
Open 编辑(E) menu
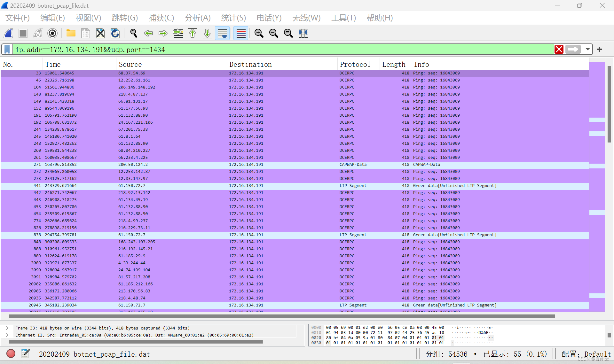(52, 18)
